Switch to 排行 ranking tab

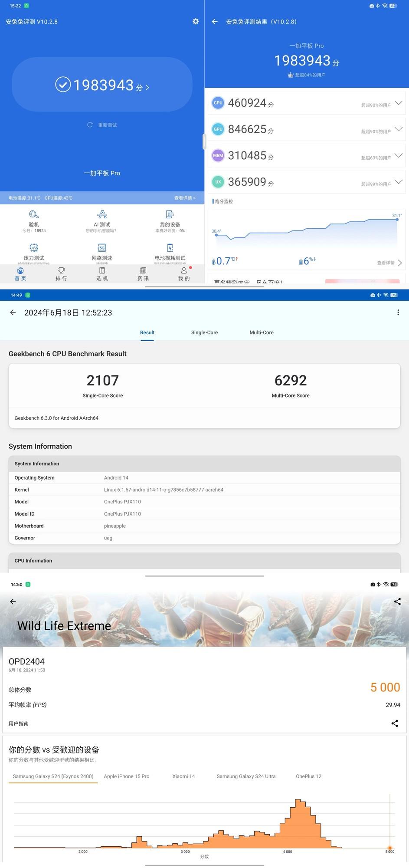pyautogui.click(x=61, y=274)
